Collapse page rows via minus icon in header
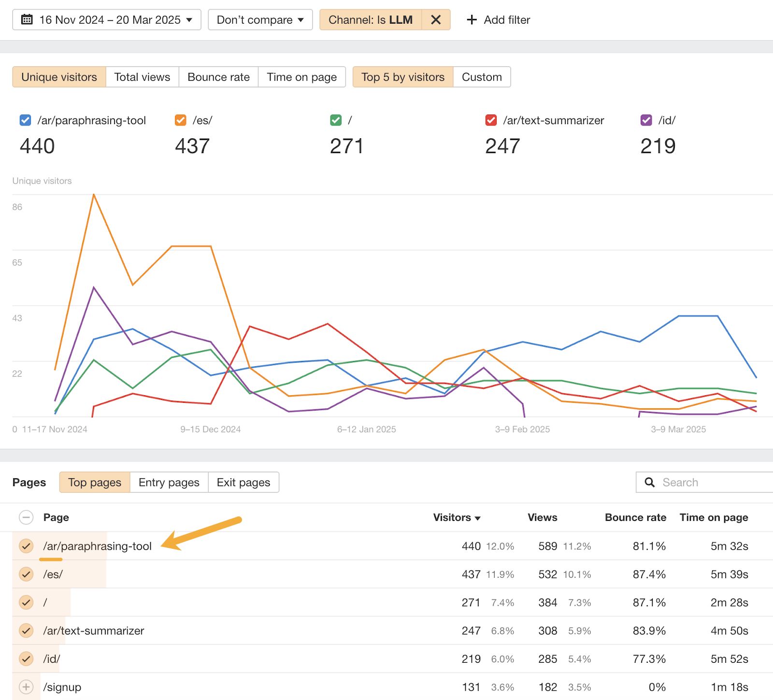This screenshot has width=773, height=700. (x=26, y=517)
